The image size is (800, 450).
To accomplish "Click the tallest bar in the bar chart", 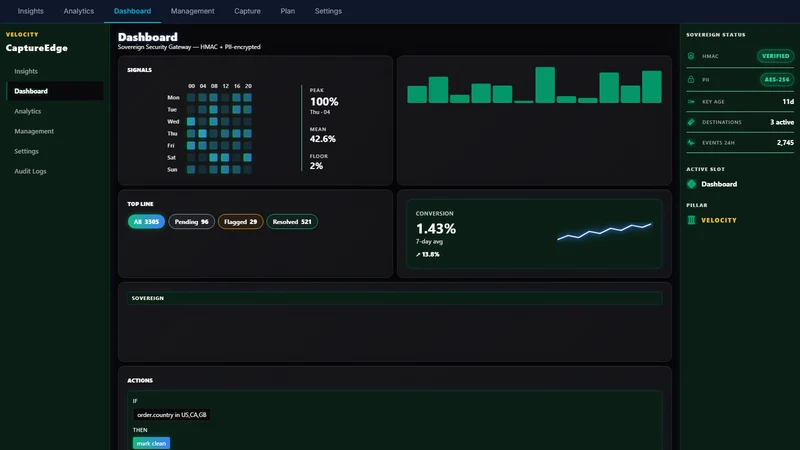I will (545, 85).
